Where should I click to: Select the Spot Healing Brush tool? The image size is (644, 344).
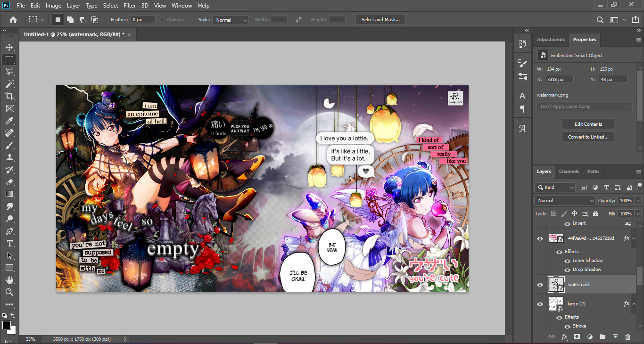click(x=9, y=133)
